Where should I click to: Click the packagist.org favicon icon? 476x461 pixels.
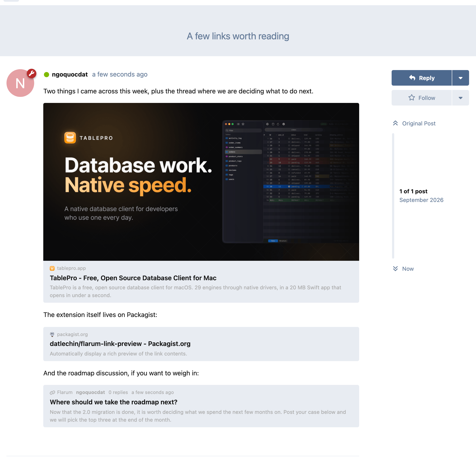pos(52,334)
